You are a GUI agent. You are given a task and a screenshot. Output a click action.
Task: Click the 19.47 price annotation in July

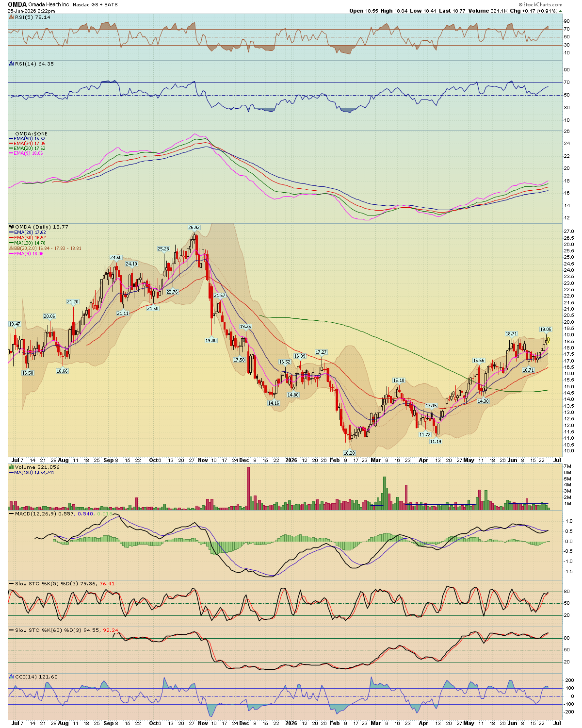pyautogui.click(x=15, y=324)
